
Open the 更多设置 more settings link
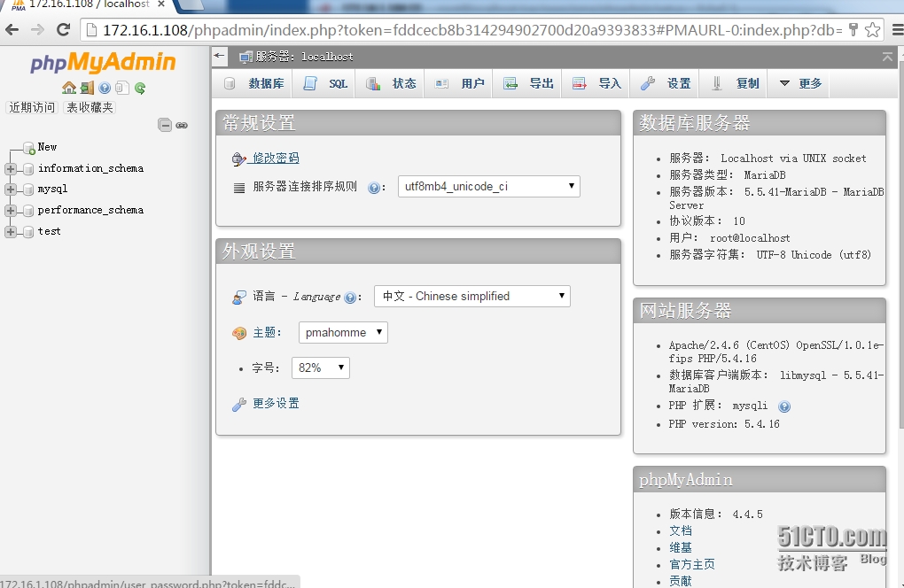[276, 404]
